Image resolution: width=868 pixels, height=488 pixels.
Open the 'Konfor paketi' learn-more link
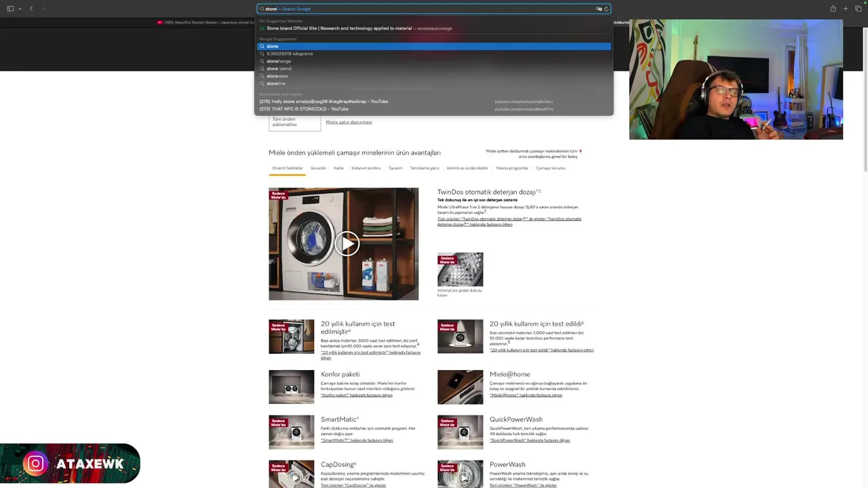pyautogui.click(x=357, y=395)
